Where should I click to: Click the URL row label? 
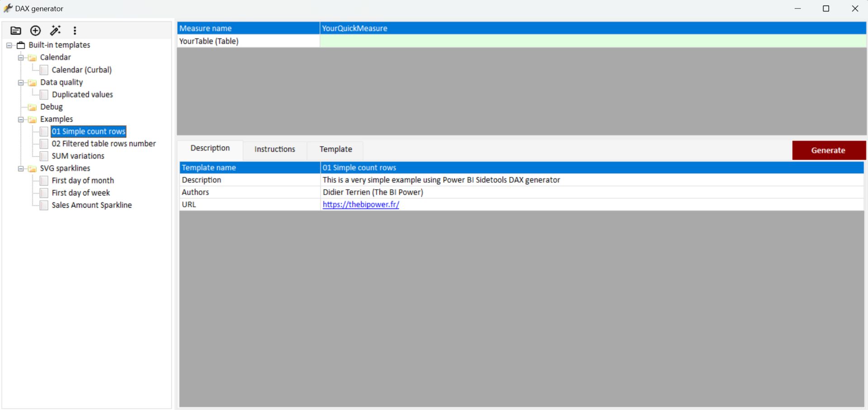[250, 205]
